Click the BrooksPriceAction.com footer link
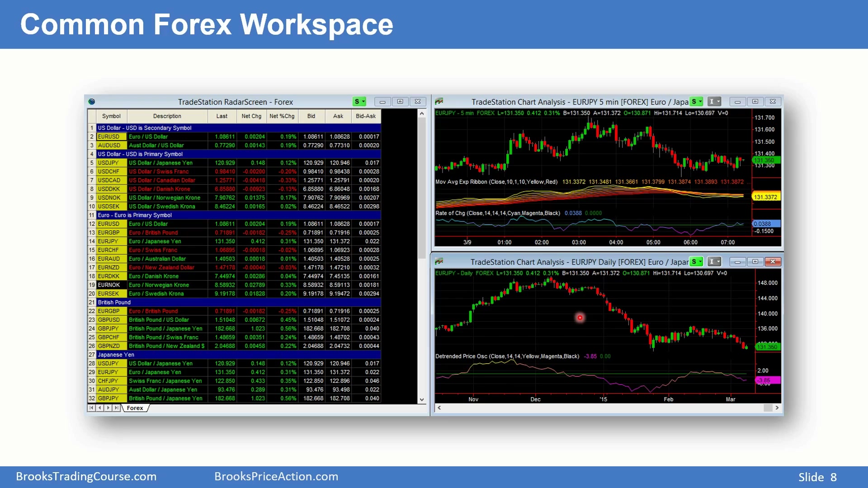Screen dimensions: 868x488 pos(276,477)
